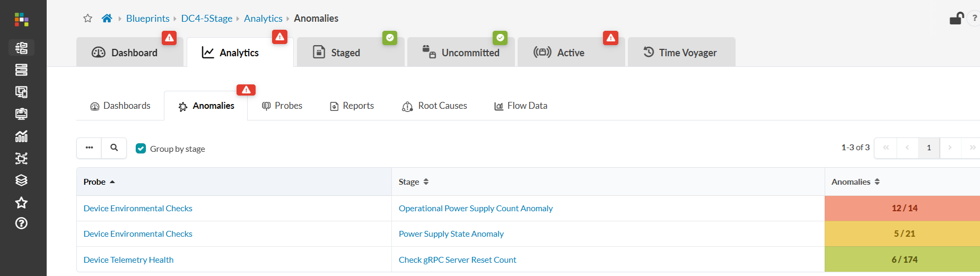Click the 1-3 of 3 results count
Viewport: 980px width, 276px height.
[855, 148]
